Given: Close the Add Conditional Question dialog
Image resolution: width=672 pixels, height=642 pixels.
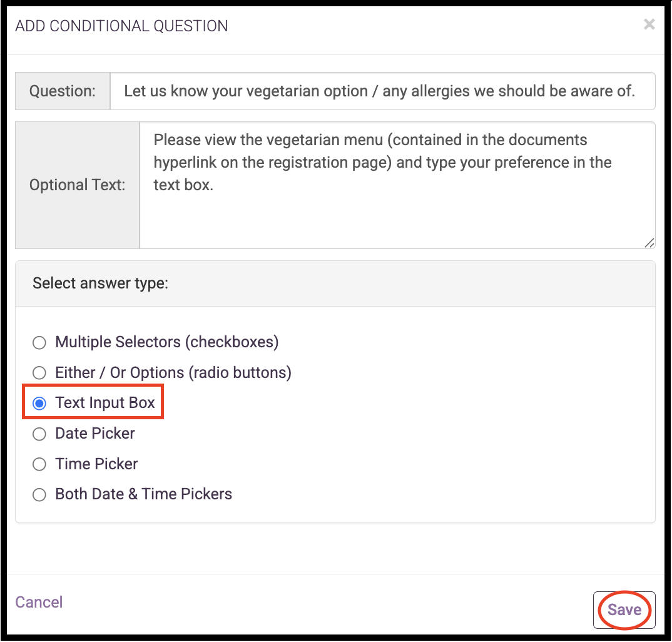Looking at the screenshot, I should click(x=649, y=24).
